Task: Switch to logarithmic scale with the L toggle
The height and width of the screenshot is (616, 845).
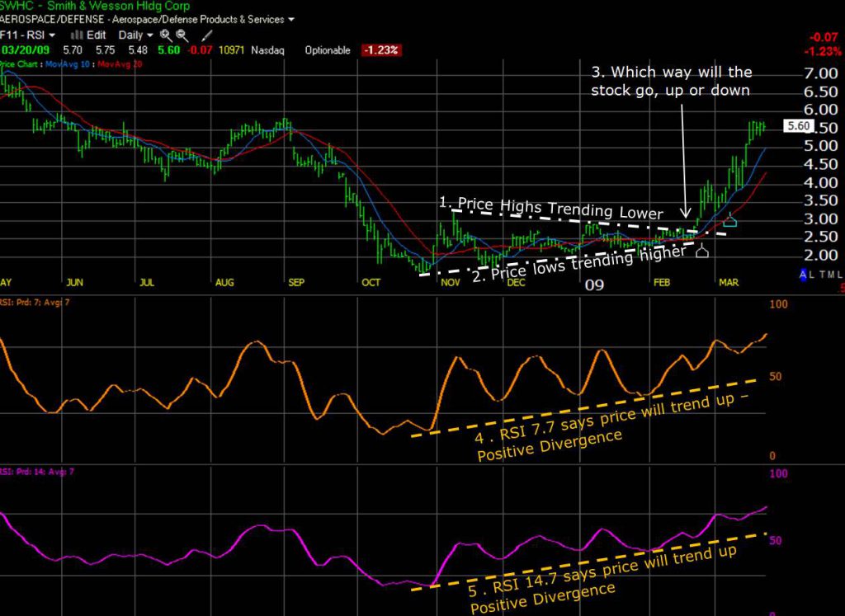Action: [812, 275]
